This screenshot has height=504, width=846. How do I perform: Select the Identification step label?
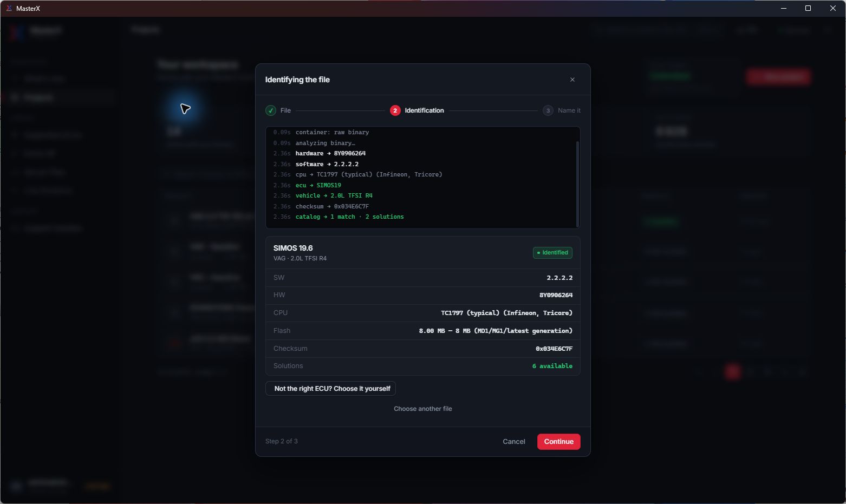[424, 110]
